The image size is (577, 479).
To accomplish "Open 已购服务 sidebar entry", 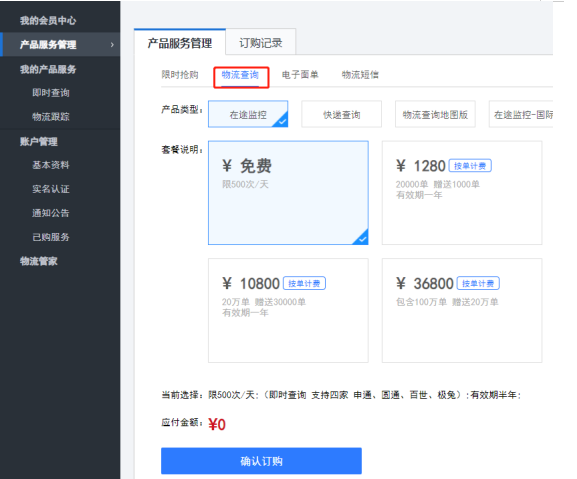I will click(50, 237).
